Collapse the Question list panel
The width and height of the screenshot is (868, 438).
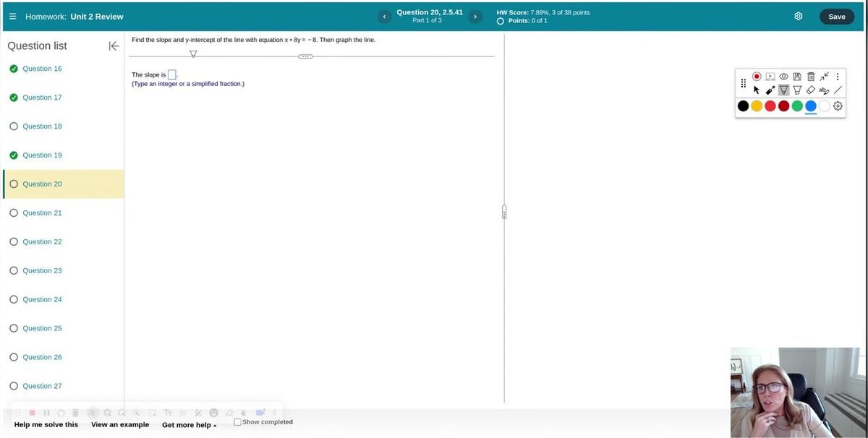(114, 46)
